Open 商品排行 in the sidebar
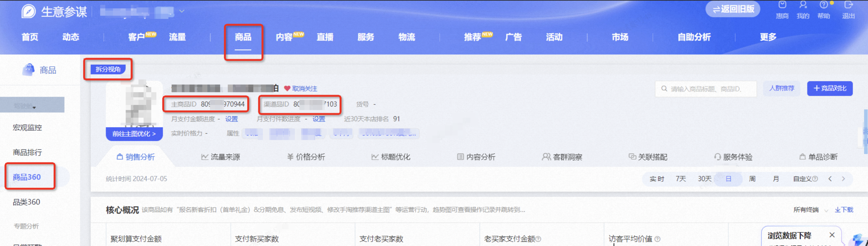This screenshot has width=868, height=246. pyautogui.click(x=27, y=152)
